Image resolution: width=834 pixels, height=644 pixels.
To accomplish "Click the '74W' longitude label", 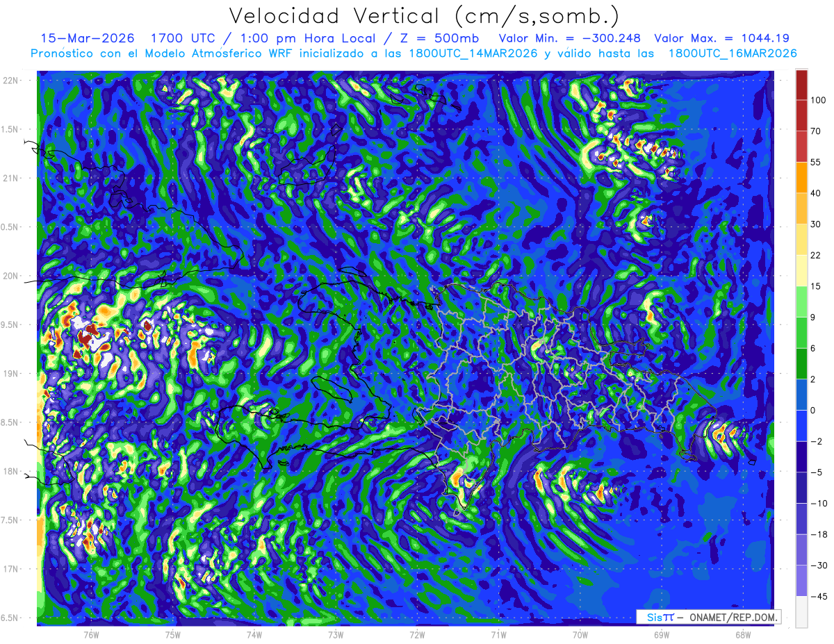I will [x=254, y=635].
